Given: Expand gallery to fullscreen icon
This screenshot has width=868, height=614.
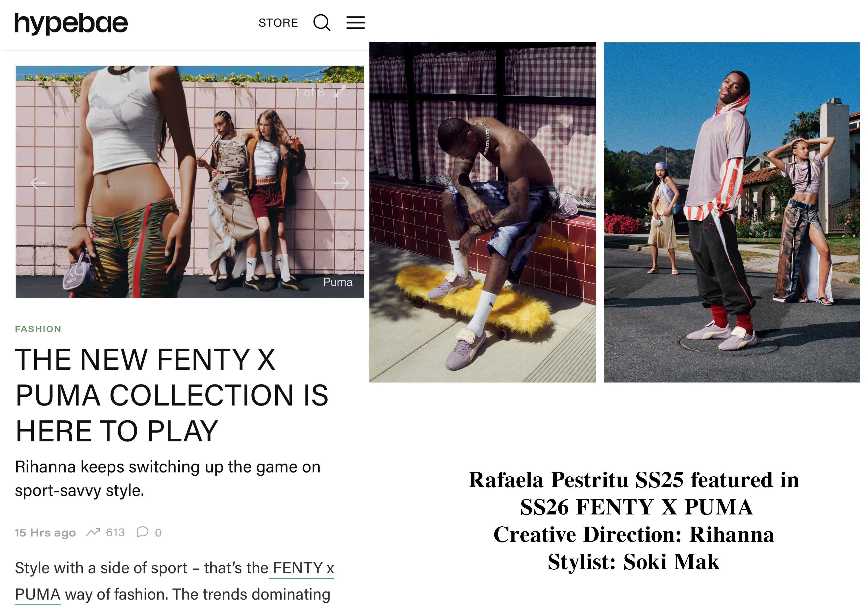Looking at the screenshot, I should [x=340, y=92].
